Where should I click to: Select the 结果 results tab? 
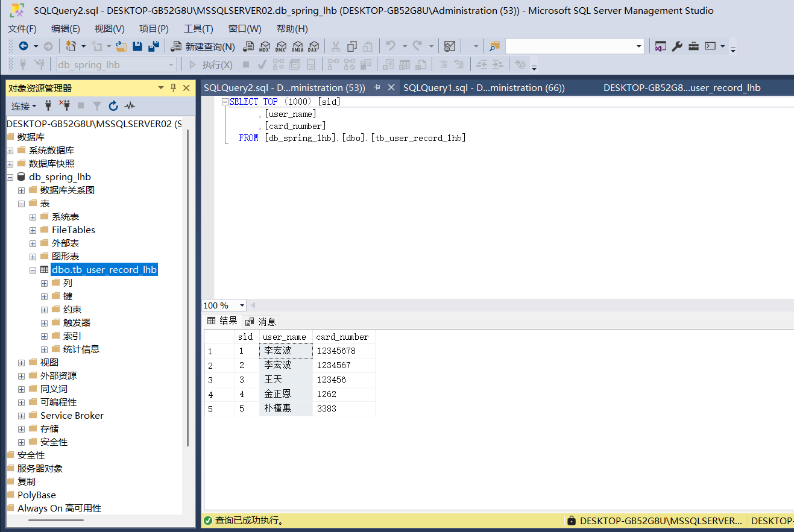point(222,321)
